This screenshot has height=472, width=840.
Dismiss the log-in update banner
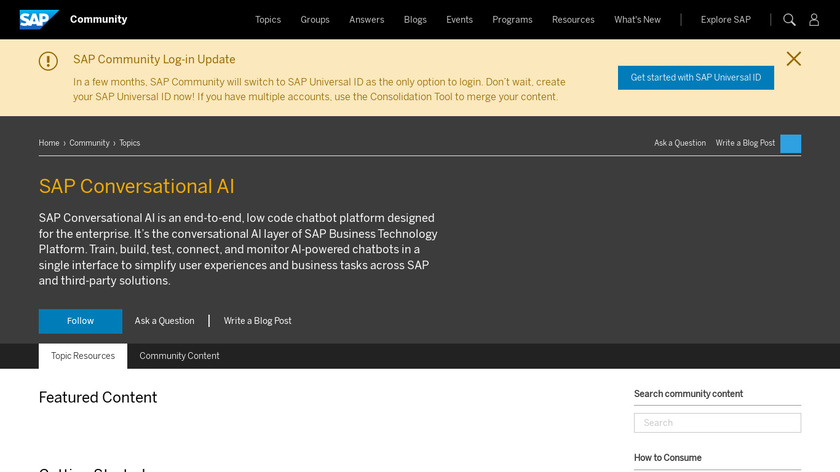794,59
